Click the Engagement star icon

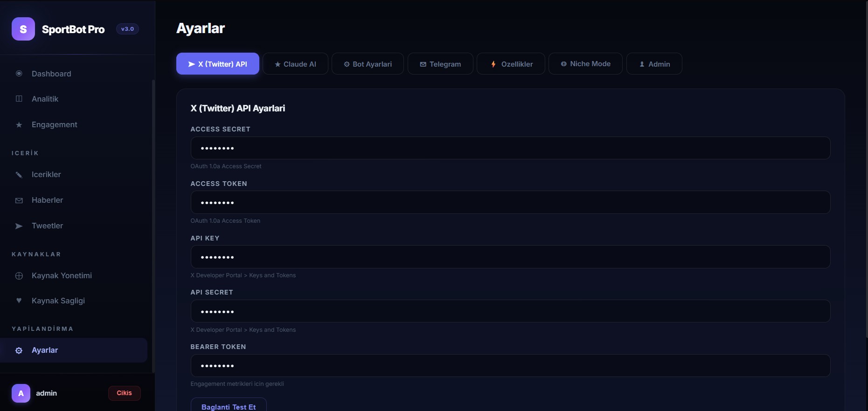[19, 125]
